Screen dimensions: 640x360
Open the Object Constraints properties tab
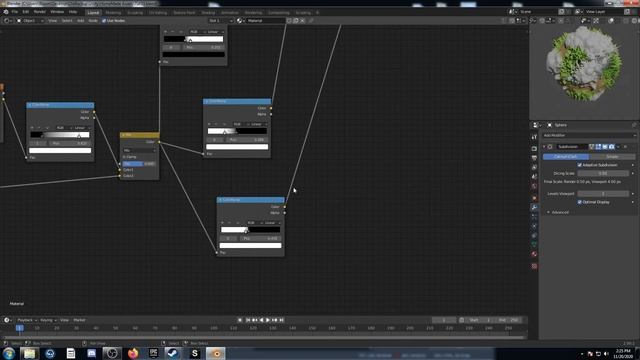point(534,236)
